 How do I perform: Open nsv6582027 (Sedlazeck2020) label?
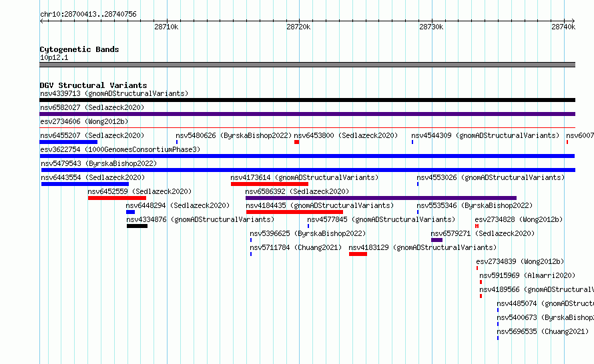click(x=92, y=107)
